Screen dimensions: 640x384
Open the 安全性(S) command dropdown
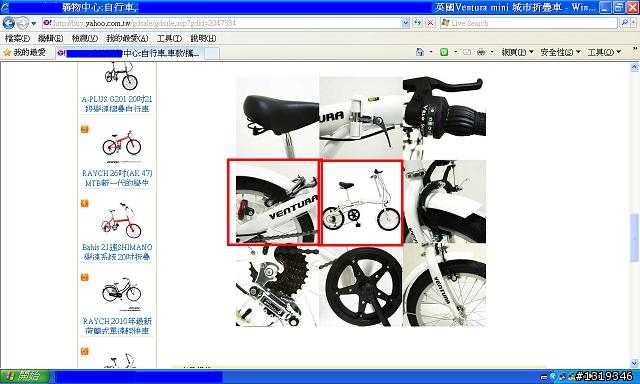tap(560, 52)
